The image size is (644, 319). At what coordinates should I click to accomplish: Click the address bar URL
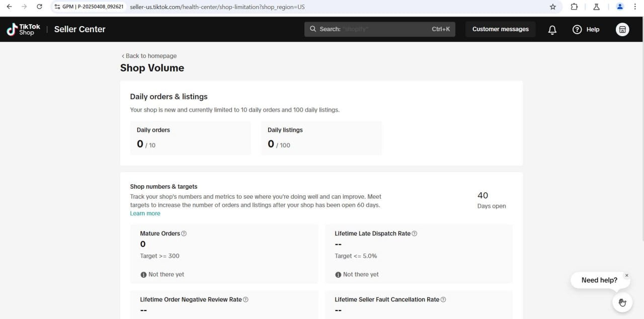pyautogui.click(x=217, y=7)
